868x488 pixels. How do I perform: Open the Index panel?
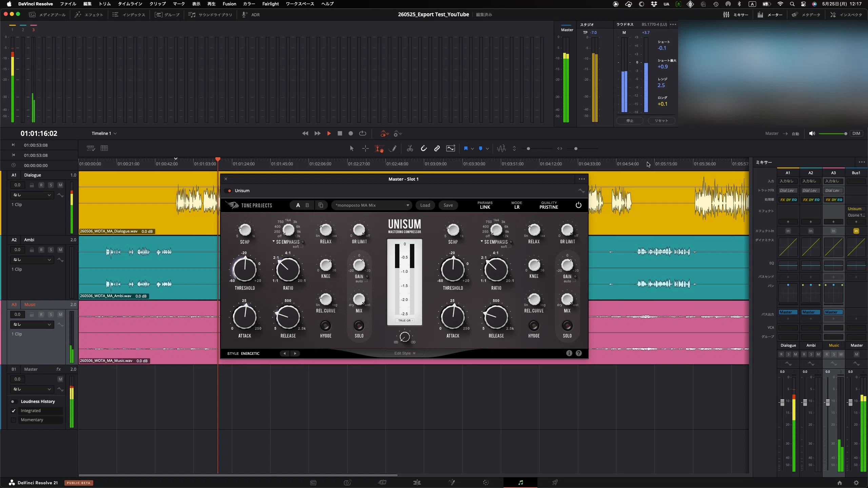click(129, 15)
